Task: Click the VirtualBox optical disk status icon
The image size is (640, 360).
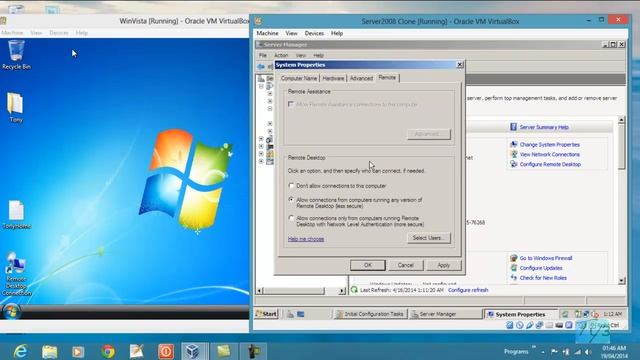Action: pos(519,325)
